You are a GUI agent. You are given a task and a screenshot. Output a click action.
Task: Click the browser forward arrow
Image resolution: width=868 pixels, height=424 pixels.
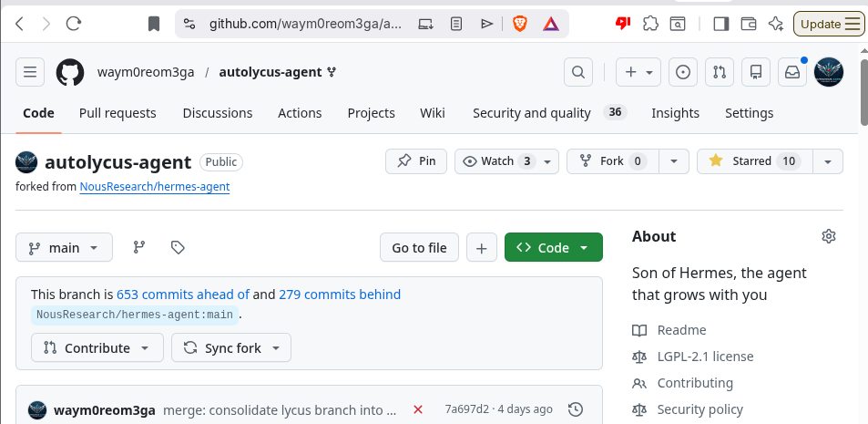coord(46,24)
